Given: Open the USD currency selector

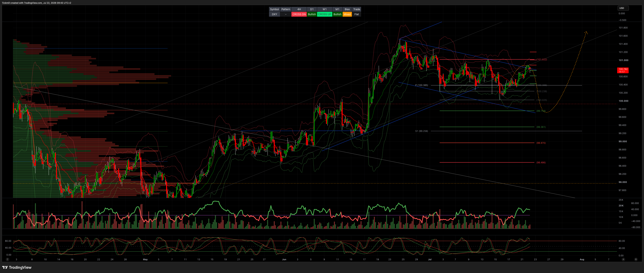Looking at the screenshot, I should pos(623,8).
